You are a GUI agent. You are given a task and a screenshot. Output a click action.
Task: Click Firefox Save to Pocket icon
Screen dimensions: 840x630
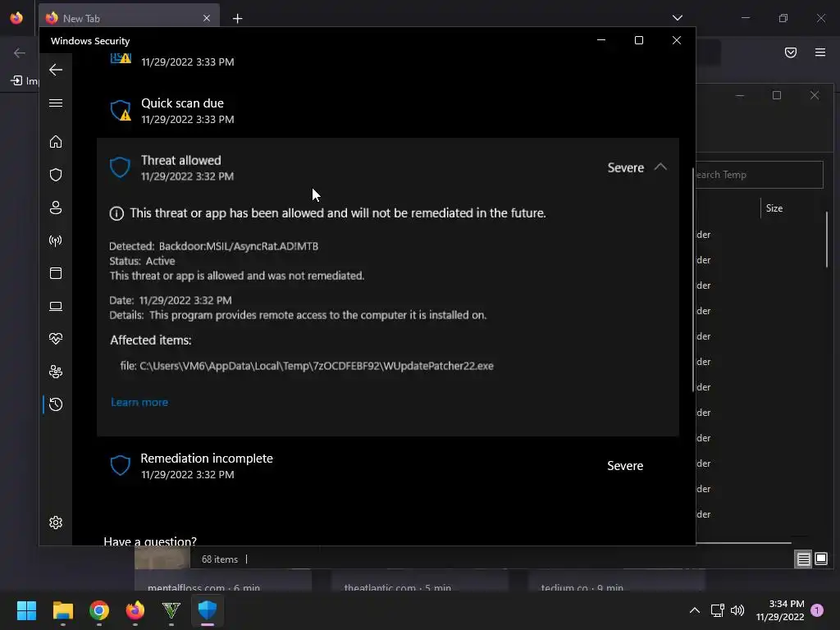click(x=791, y=52)
